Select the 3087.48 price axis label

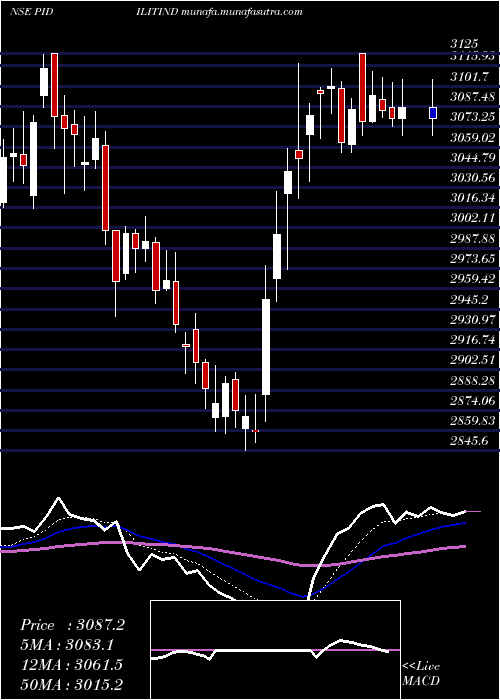coord(472,97)
